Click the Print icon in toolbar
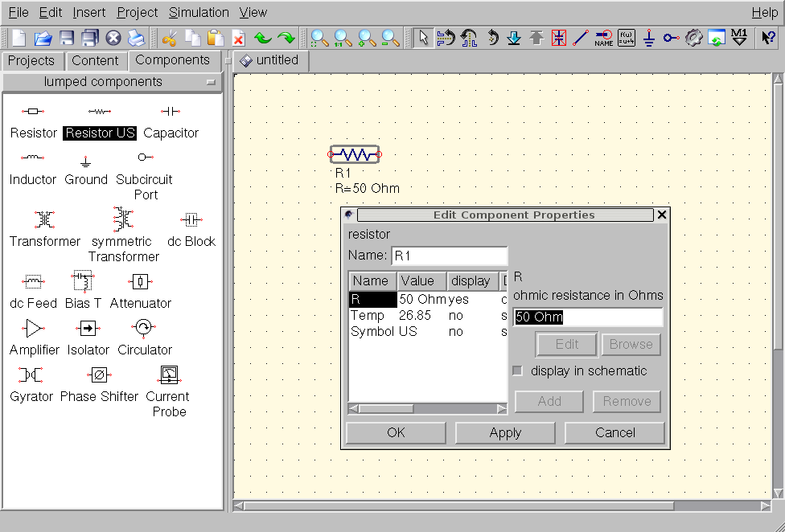This screenshot has width=785, height=532. click(137, 38)
